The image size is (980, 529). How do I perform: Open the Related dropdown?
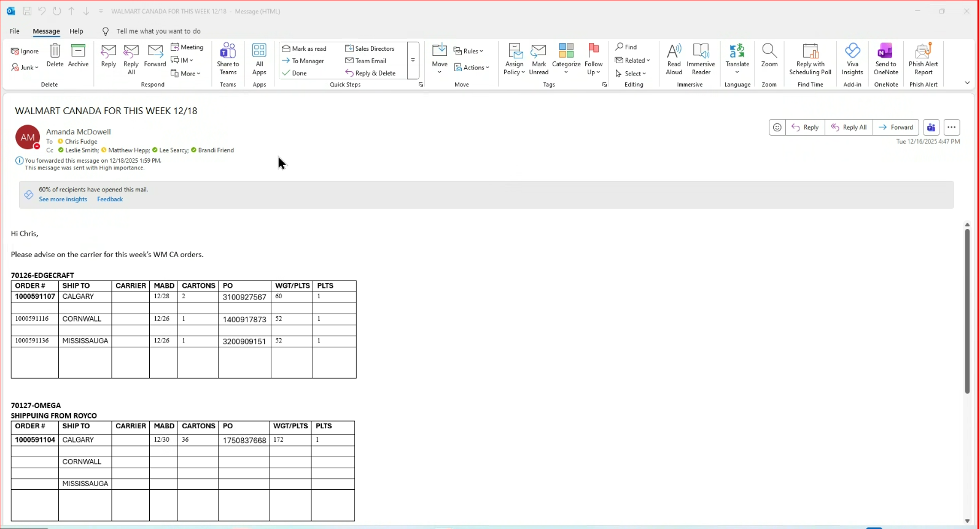click(x=632, y=60)
